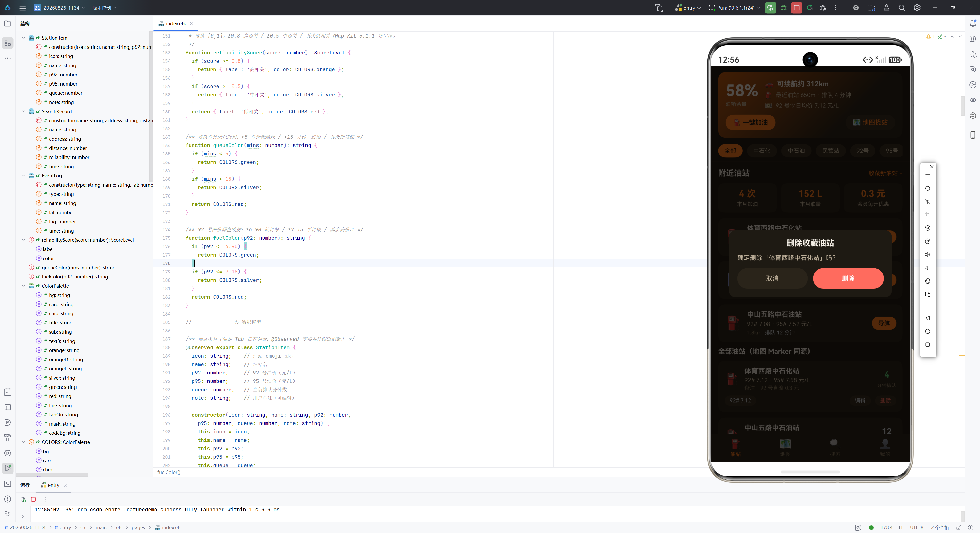Tap the emulator recent apps square
980x533 pixels.
pyautogui.click(x=927, y=345)
